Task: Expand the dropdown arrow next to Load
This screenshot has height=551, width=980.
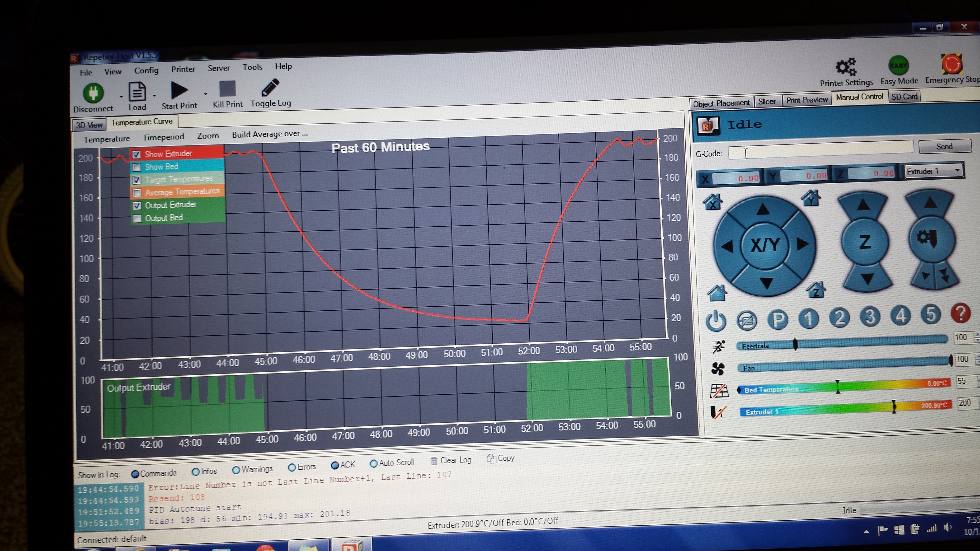Action: click(x=155, y=96)
